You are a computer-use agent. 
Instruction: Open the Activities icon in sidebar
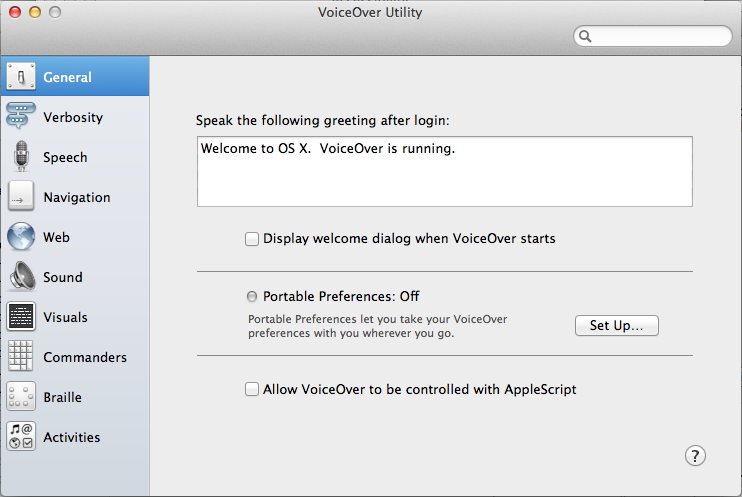tap(21, 436)
